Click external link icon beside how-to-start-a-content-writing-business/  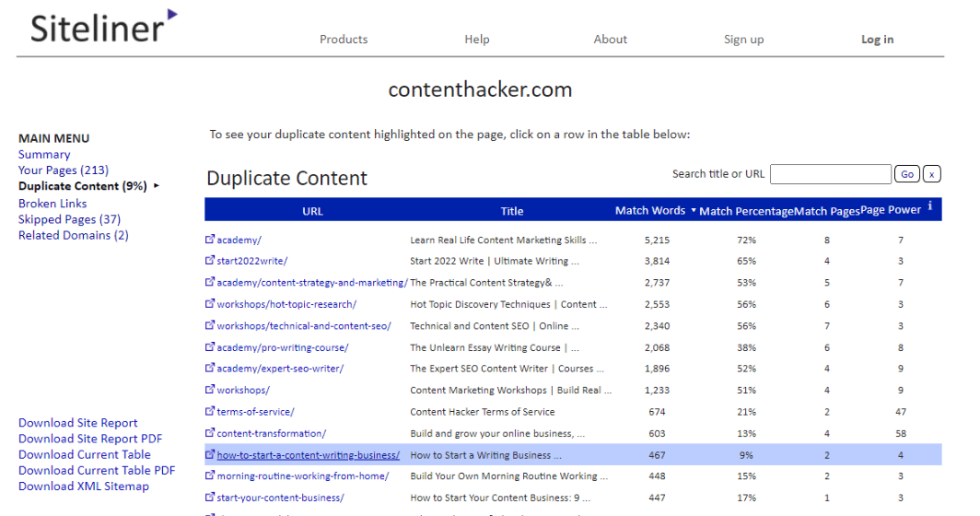(210, 454)
